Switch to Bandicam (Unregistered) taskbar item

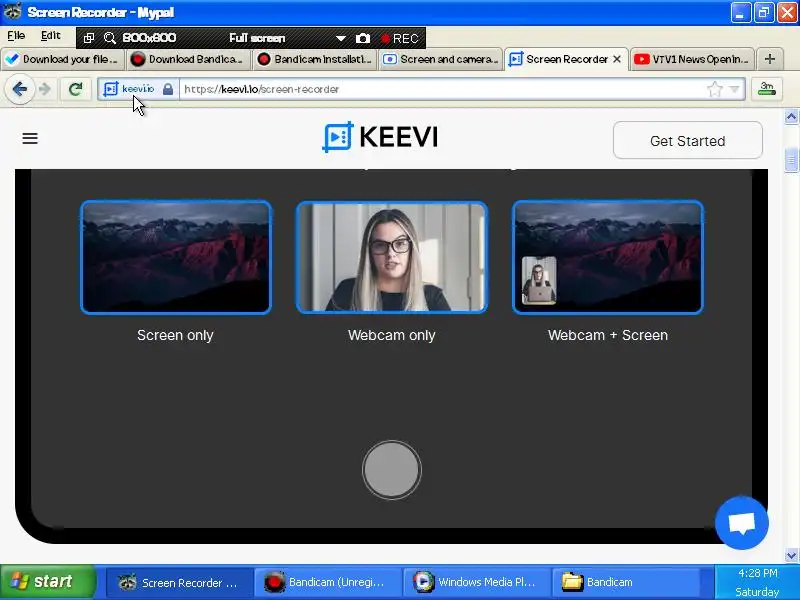[x=327, y=582]
